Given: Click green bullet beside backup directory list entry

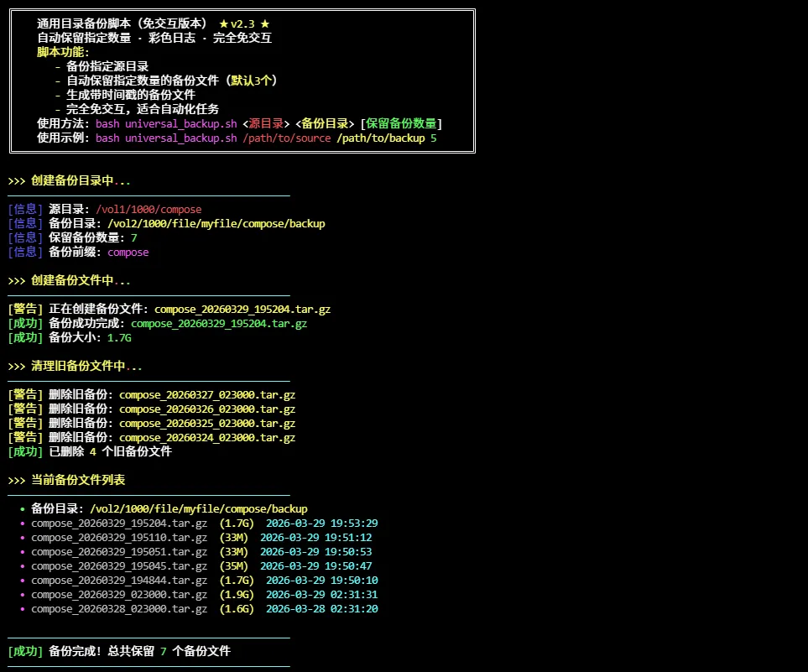Looking at the screenshot, I should tap(23, 509).
